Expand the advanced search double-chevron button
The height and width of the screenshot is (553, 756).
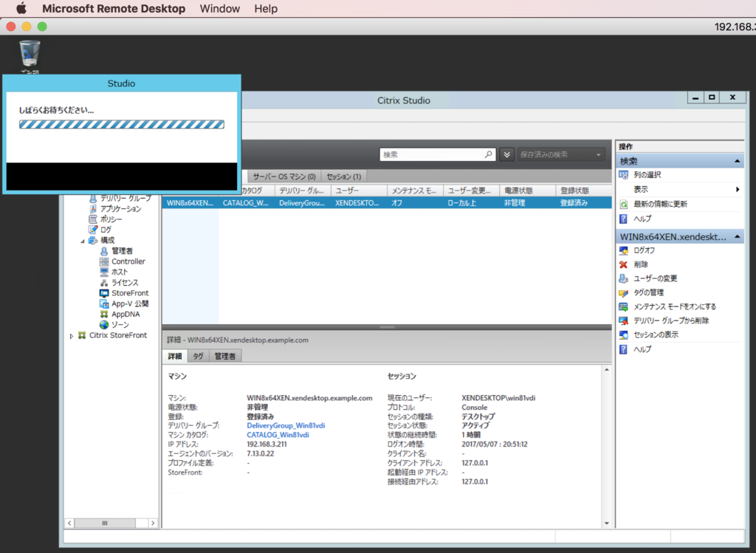point(506,154)
